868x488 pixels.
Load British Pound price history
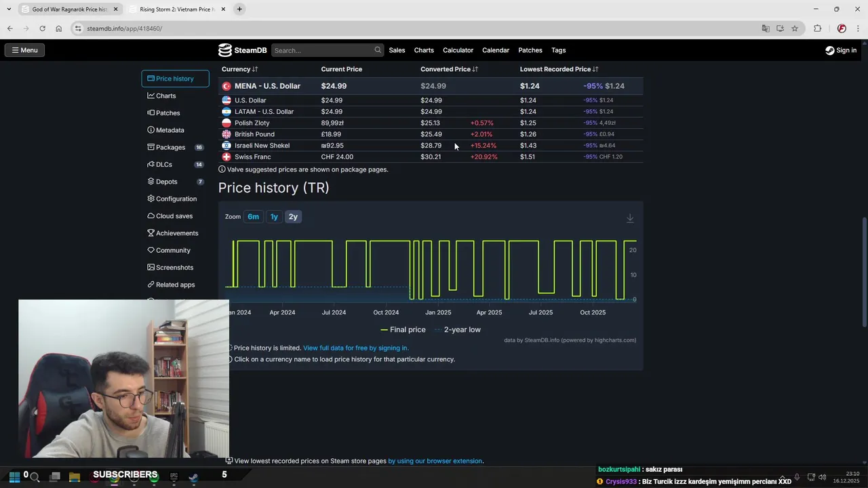254,134
